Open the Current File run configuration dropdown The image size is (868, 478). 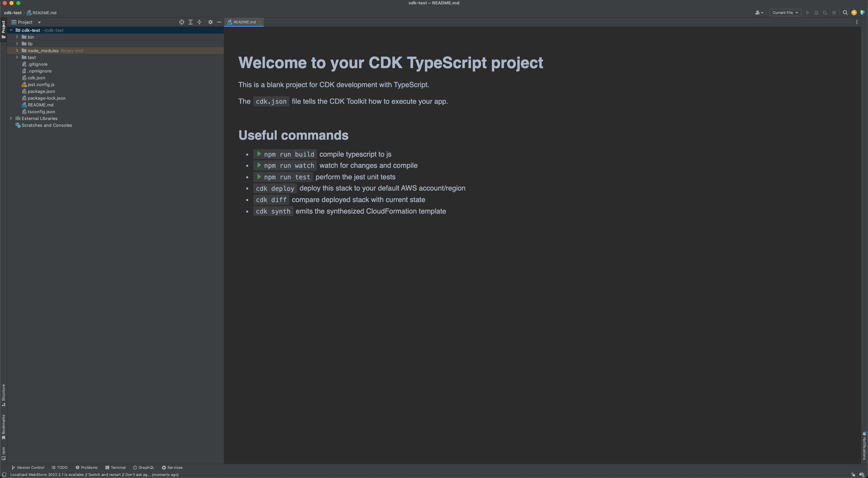tap(785, 13)
